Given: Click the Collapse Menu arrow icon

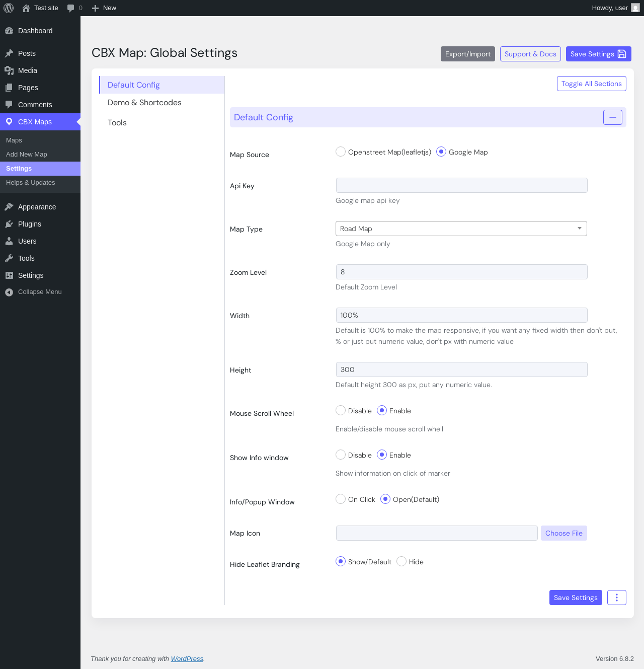Looking at the screenshot, I should [9, 292].
